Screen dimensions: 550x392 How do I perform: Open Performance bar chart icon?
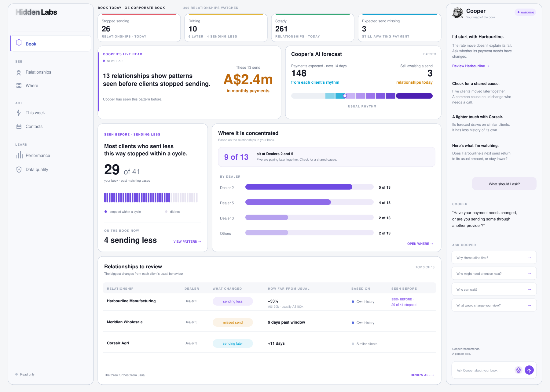tap(20, 155)
